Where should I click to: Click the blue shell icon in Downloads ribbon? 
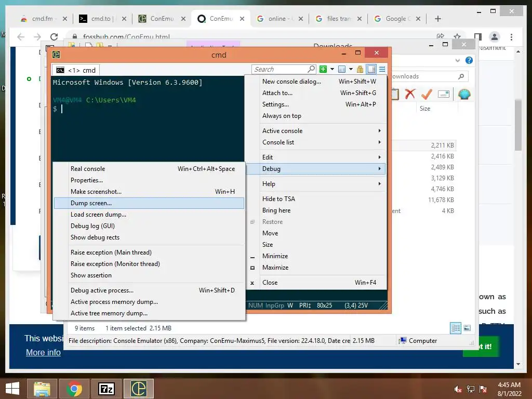pos(464,94)
